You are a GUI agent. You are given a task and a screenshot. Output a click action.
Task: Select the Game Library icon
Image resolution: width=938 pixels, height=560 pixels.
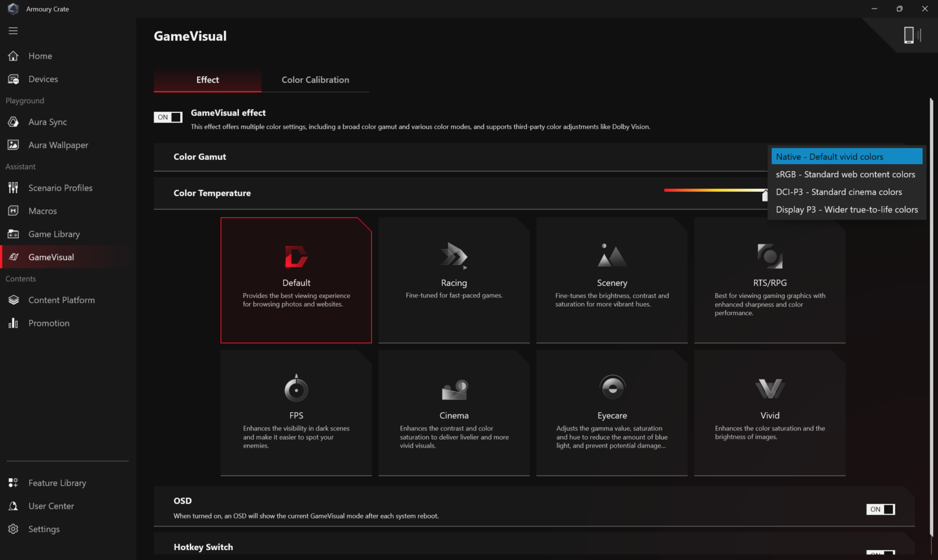[13, 234]
